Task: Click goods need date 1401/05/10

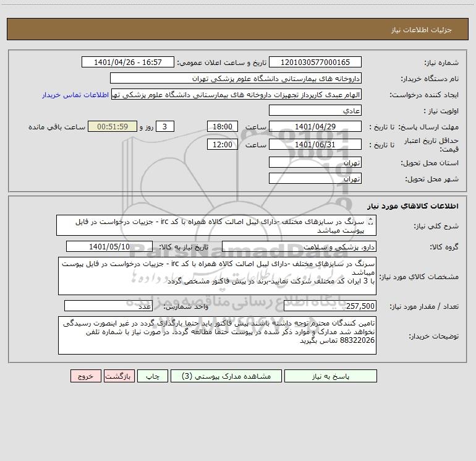Action: (x=109, y=246)
